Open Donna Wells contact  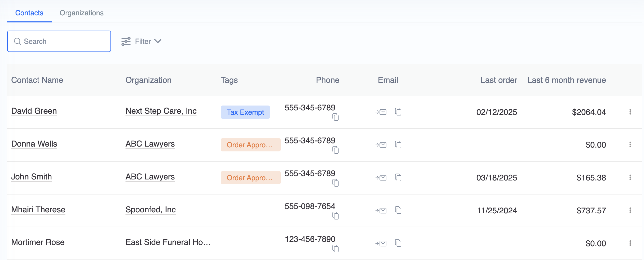[x=34, y=144]
